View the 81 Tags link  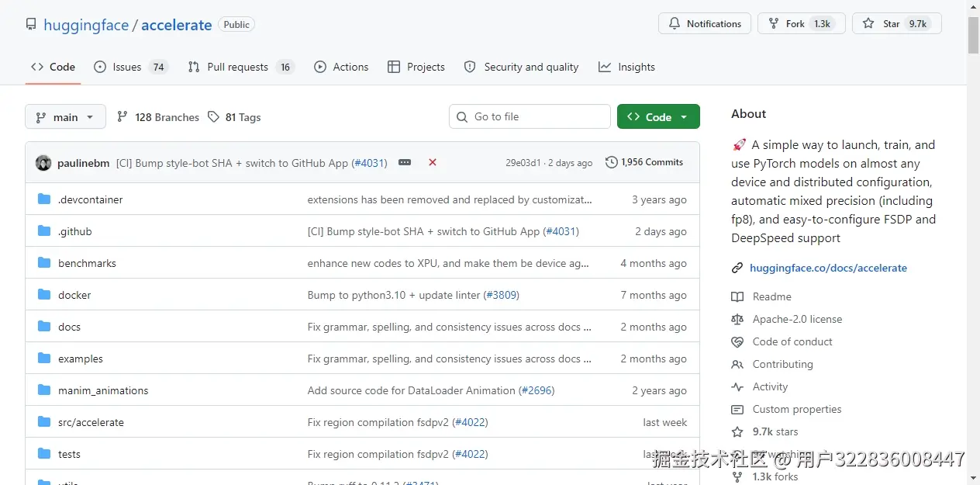click(234, 117)
